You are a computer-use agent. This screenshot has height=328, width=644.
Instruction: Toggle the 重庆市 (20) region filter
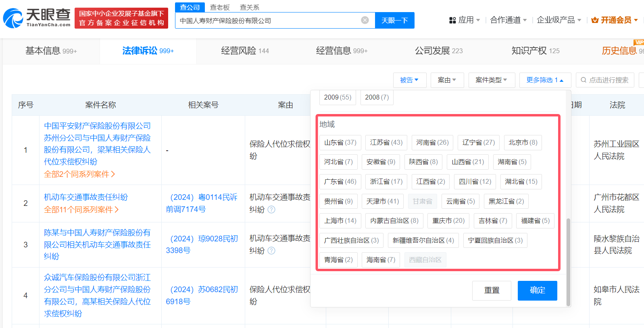coord(448,221)
